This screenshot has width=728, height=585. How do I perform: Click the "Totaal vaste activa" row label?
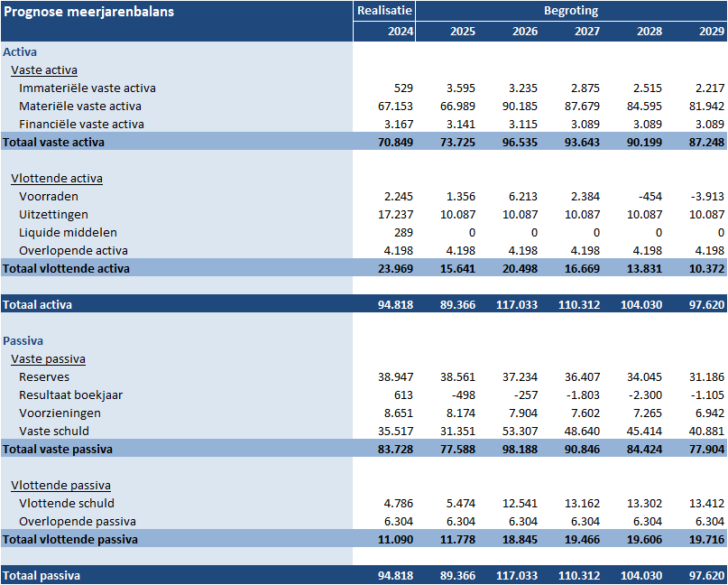(54, 142)
